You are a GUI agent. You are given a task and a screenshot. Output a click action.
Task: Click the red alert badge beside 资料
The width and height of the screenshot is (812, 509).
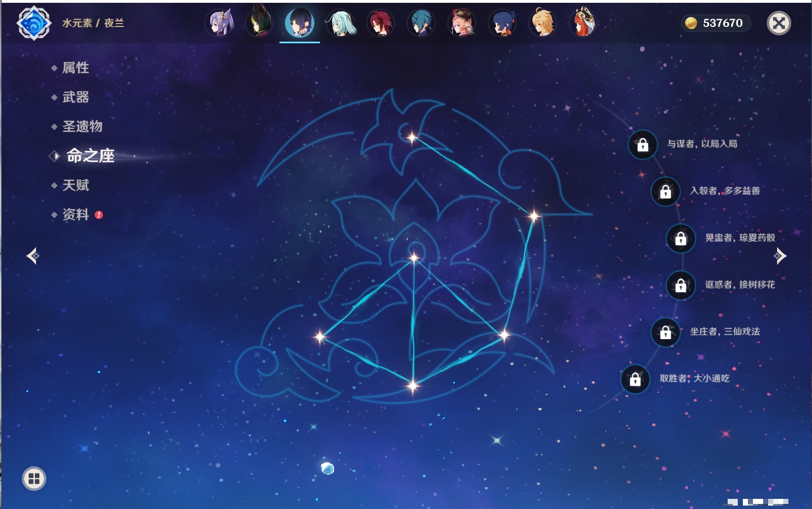tap(99, 215)
